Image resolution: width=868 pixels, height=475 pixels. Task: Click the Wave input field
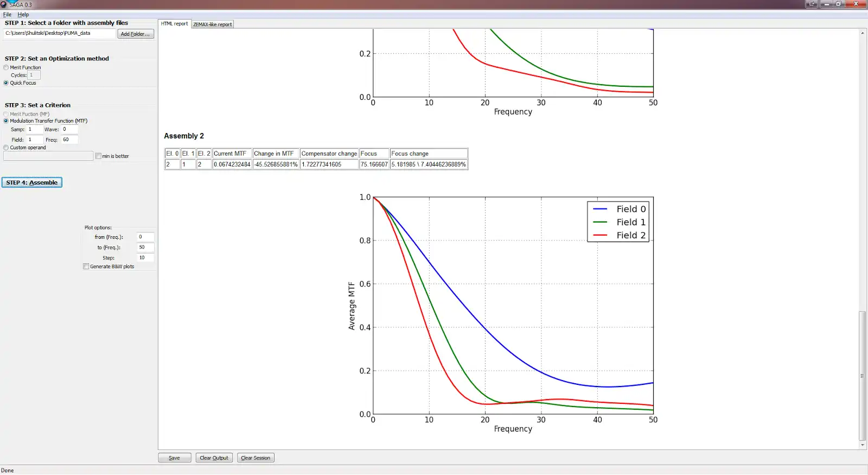pyautogui.click(x=69, y=130)
